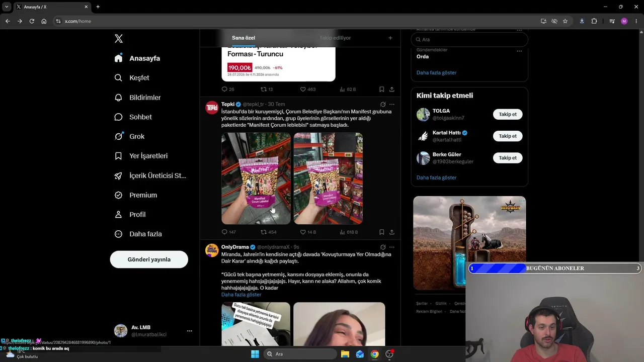Open Bildirimler notifications
The image size is (644, 362).
click(x=138, y=98)
